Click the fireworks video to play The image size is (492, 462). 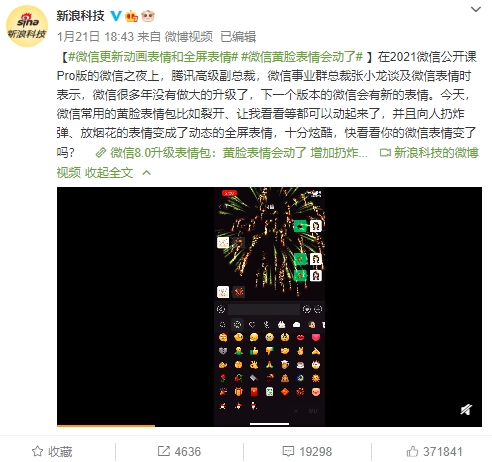pos(269,306)
